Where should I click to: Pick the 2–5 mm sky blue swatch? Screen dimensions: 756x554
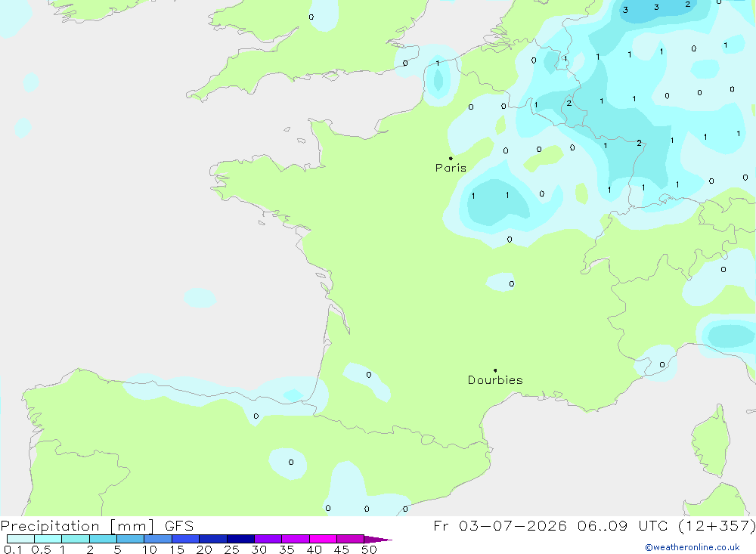(103, 539)
